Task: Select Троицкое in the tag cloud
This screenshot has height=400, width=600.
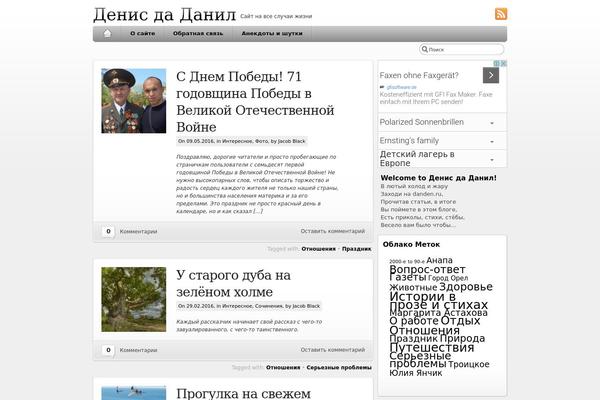Action: pos(469,364)
